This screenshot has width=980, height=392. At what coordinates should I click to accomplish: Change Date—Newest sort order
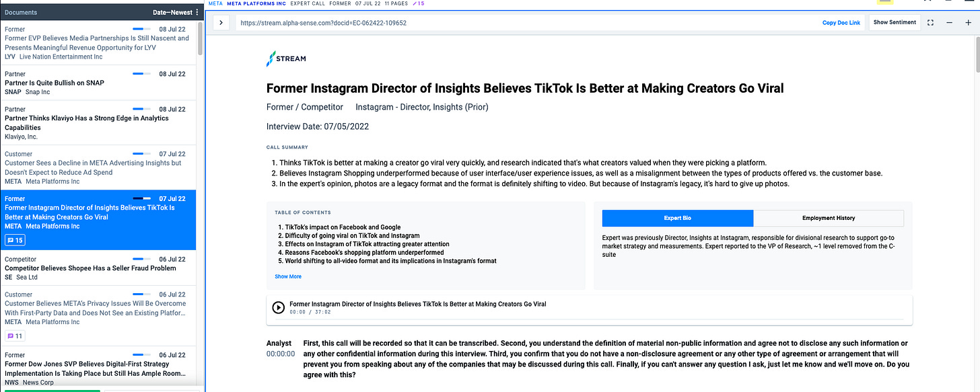(172, 12)
